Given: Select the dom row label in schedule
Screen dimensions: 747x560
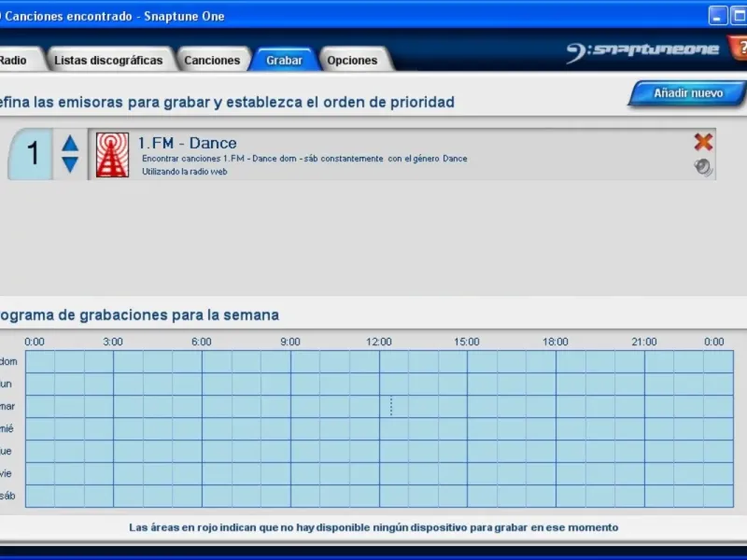Looking at the screenshot, I should pos(8,361).
